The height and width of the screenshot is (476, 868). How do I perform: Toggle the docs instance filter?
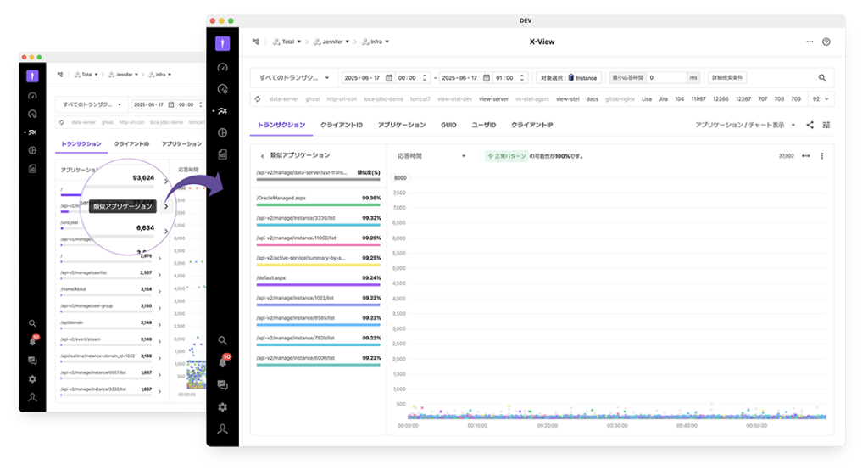click(593, 99)
